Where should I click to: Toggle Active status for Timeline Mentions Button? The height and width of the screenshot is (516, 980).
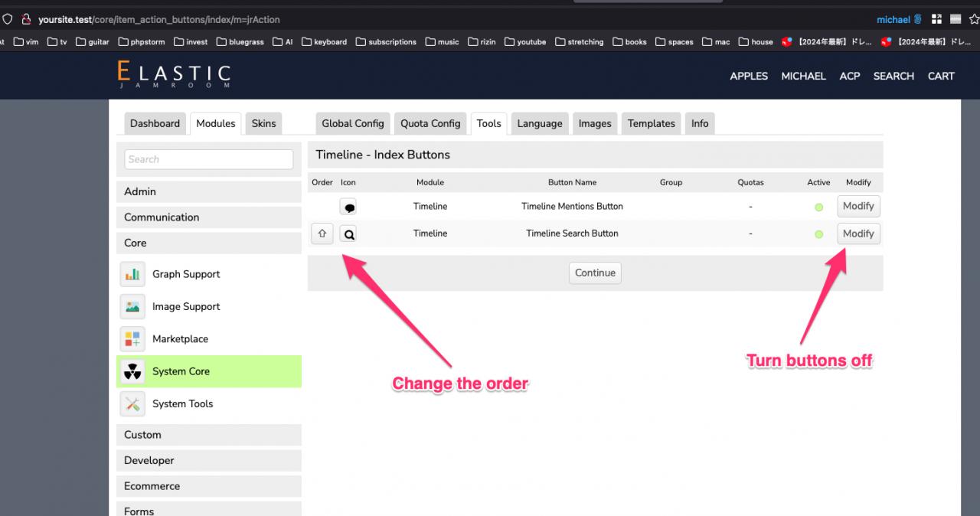pyautogui.click(x=818, y=207)
